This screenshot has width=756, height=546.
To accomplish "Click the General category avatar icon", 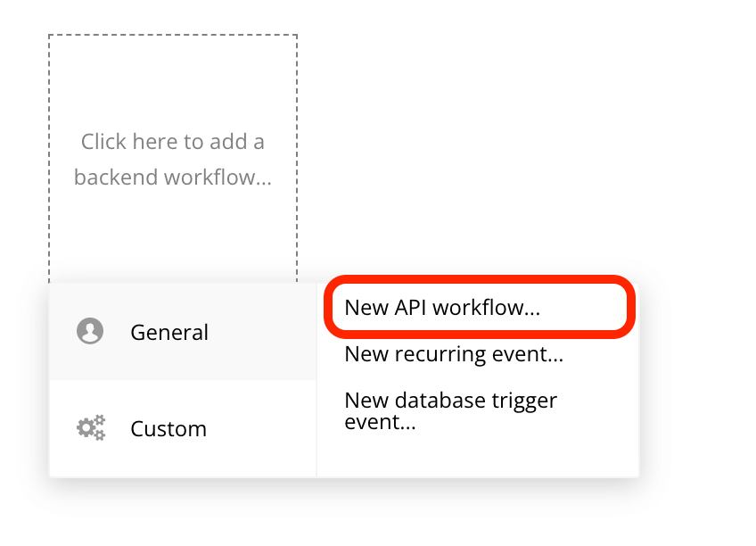I will tap(89, 330).
